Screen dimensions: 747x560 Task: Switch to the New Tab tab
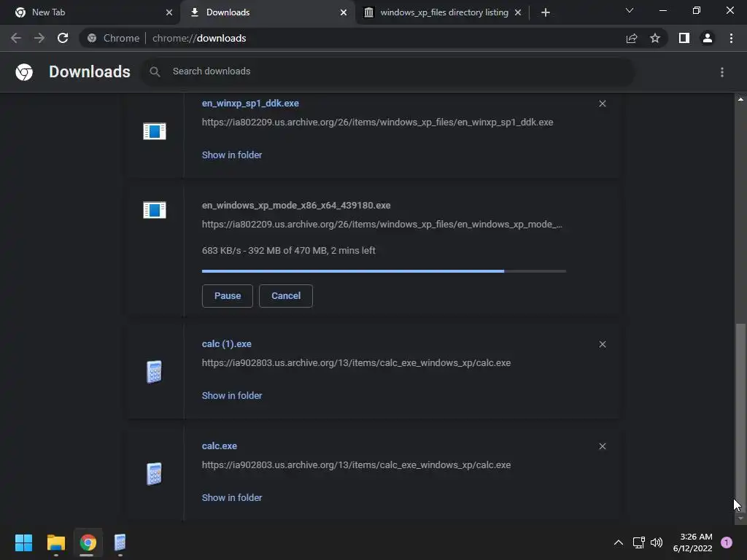[x=90, y=12]
